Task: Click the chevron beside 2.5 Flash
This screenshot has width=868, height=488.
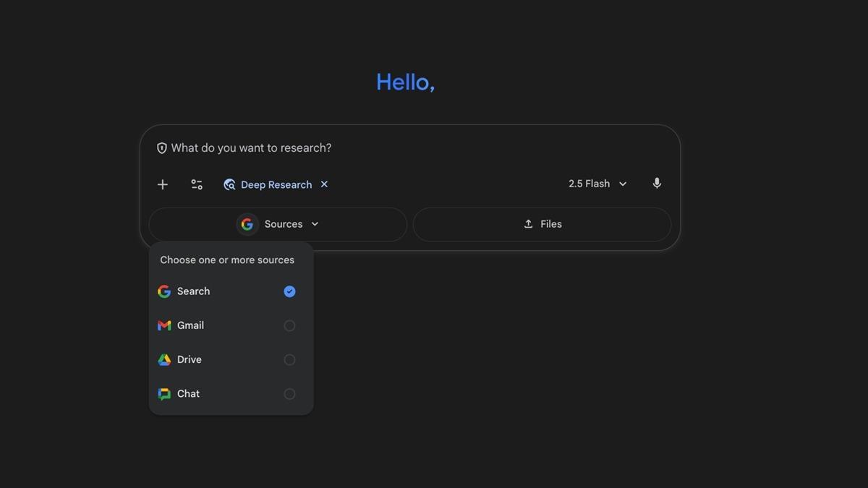Action: click(623, 184)
